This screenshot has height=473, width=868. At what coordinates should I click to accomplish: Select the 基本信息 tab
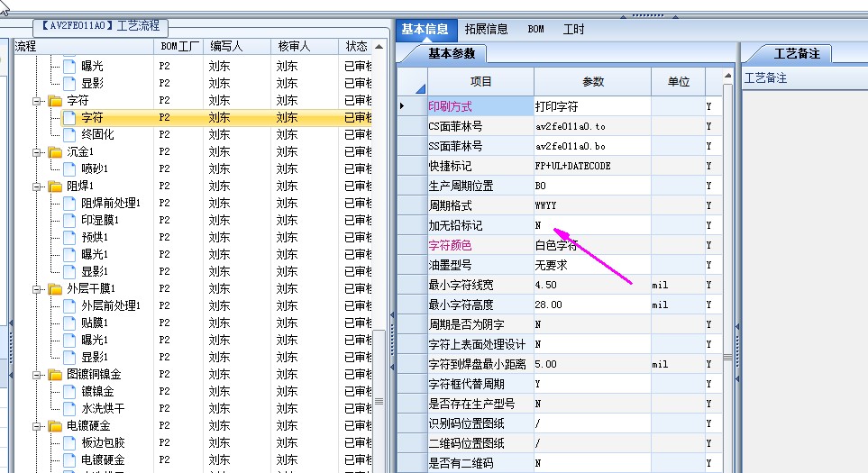pyautogui.click(x=425, y=30)
